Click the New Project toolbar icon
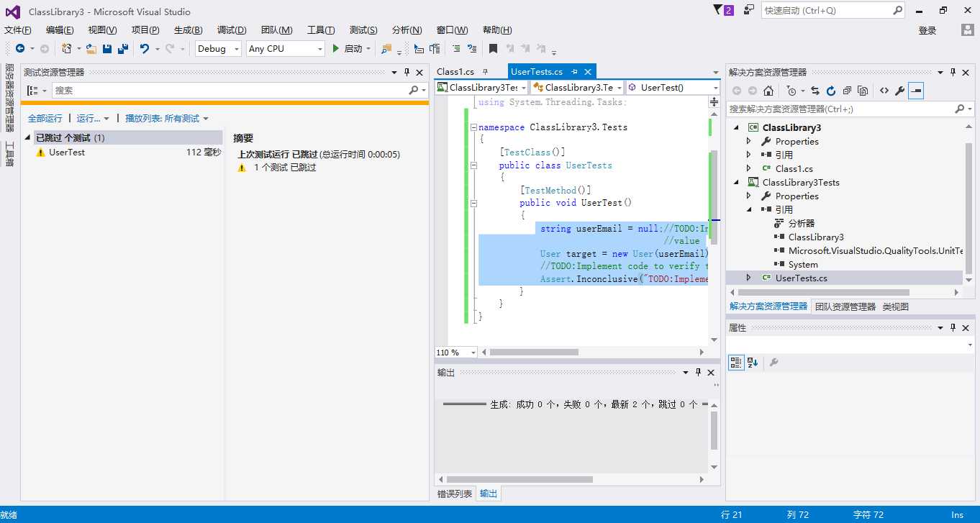The width and height of the screenshot is (980, 523). [66, 48]
